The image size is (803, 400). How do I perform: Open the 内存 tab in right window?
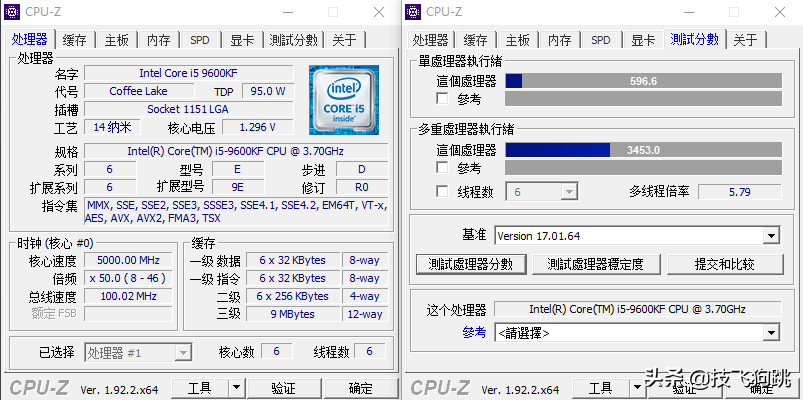(x=559, y=40)
